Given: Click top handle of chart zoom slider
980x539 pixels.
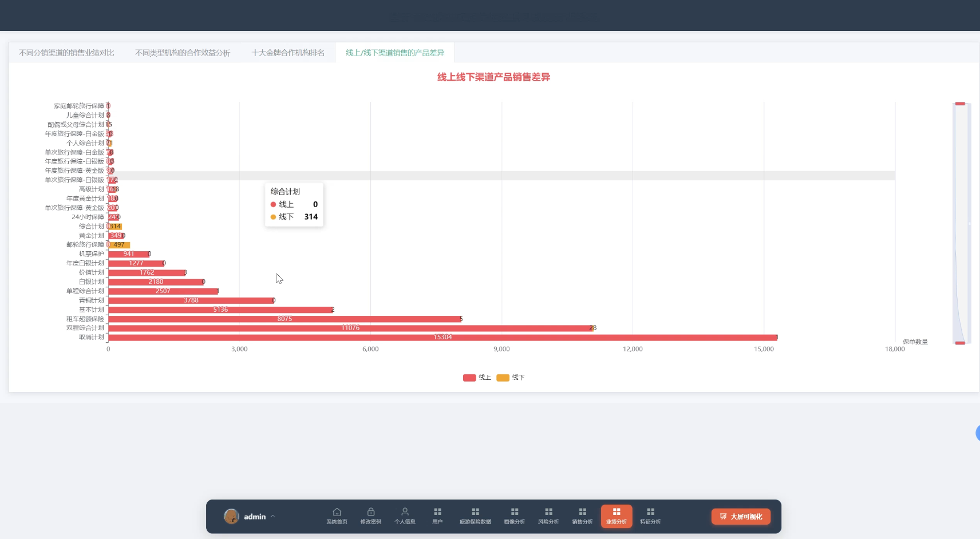Looking at the screenshot, I should (x=960, y=104).
